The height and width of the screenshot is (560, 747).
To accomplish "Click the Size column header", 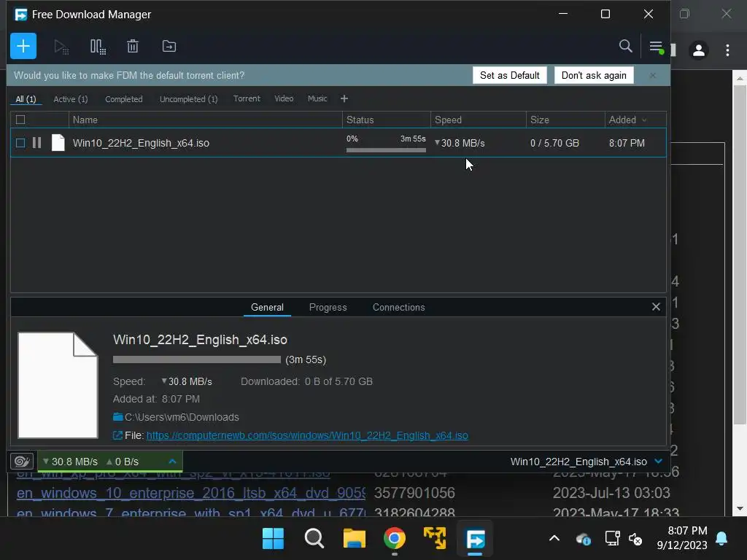I will (565, 120).
